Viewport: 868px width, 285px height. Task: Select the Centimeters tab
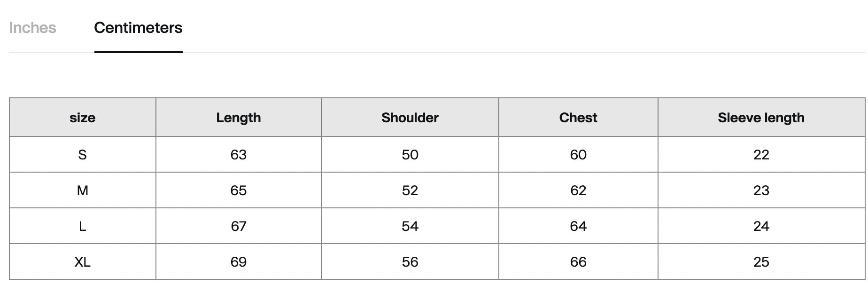138,28
